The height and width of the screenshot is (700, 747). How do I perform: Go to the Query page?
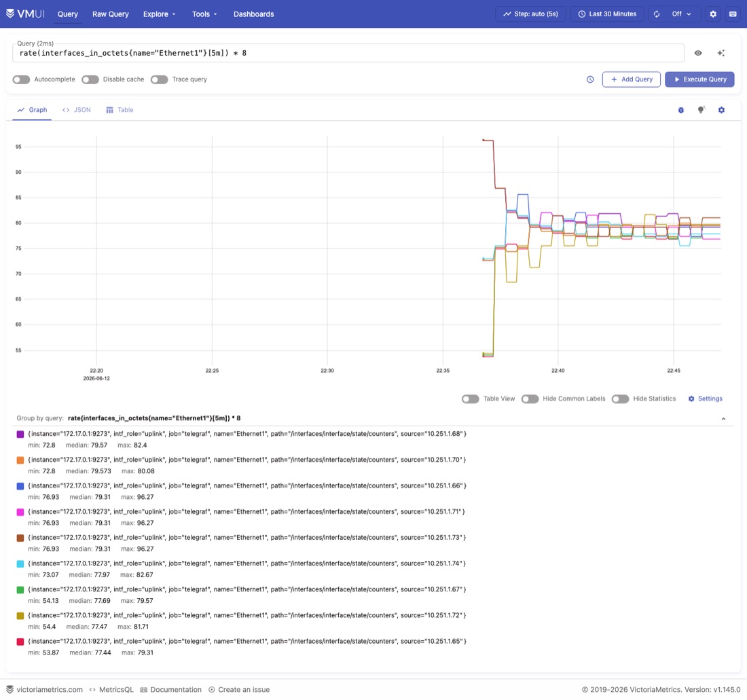point(68,14)
